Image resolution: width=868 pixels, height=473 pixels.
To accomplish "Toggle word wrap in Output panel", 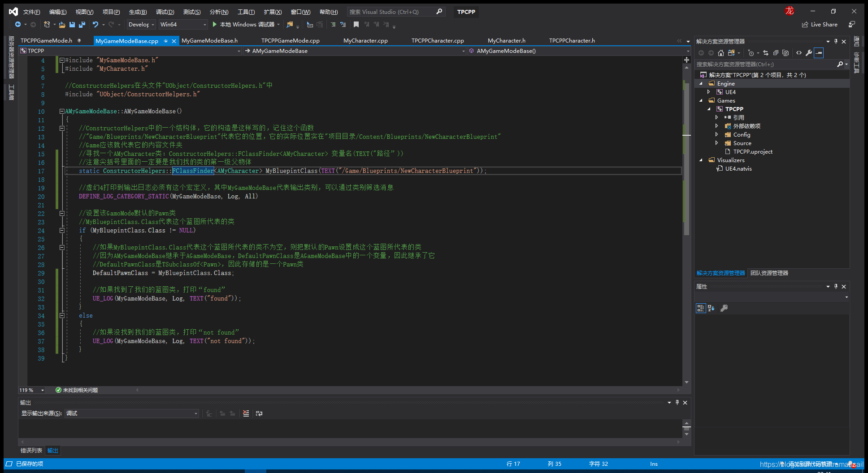I will 259,413.
